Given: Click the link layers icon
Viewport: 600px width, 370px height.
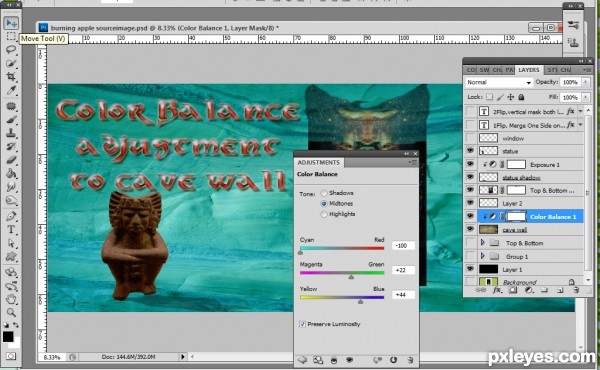Looking at the screenshot, I should tap(481, 290).
